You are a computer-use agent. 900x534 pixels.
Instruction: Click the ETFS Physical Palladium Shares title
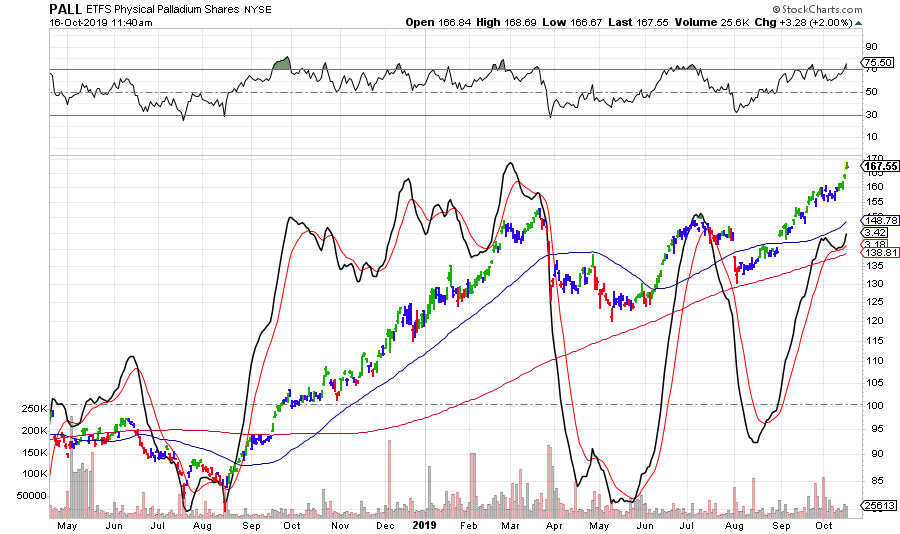tap(163, 9)
